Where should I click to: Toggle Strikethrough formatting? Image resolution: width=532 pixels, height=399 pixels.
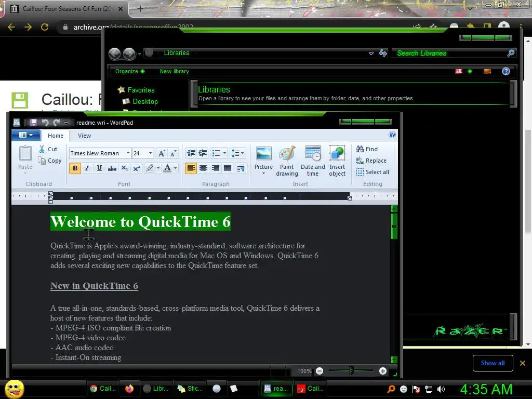tap(112, 168)
